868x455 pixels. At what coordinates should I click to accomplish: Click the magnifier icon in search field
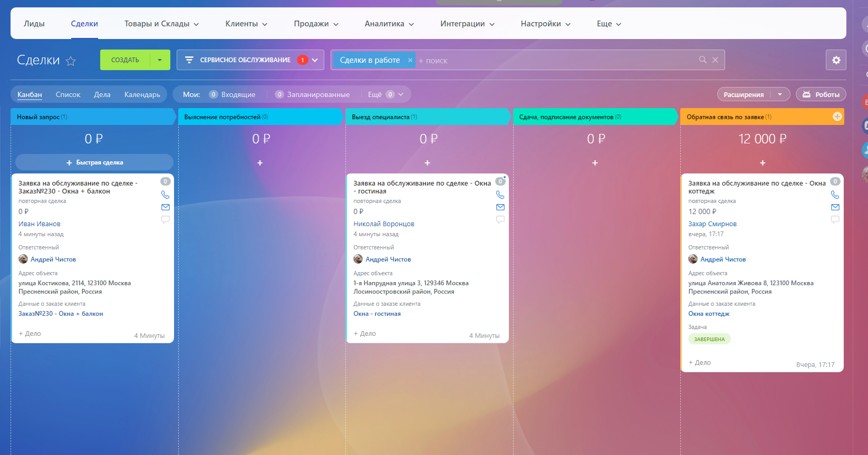703,60
